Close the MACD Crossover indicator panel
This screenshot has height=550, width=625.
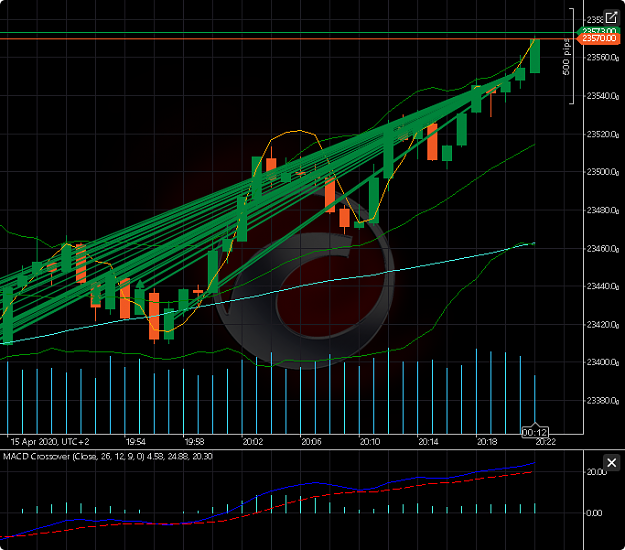611,463
